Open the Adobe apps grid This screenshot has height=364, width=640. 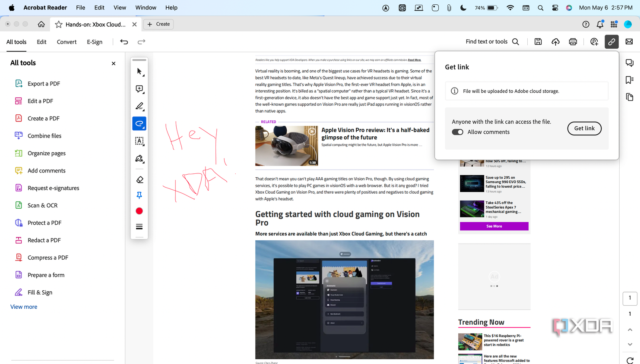point(614,24)
